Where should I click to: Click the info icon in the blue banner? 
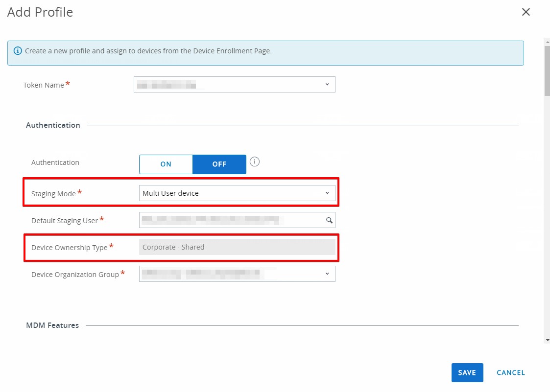pos(18,50)
